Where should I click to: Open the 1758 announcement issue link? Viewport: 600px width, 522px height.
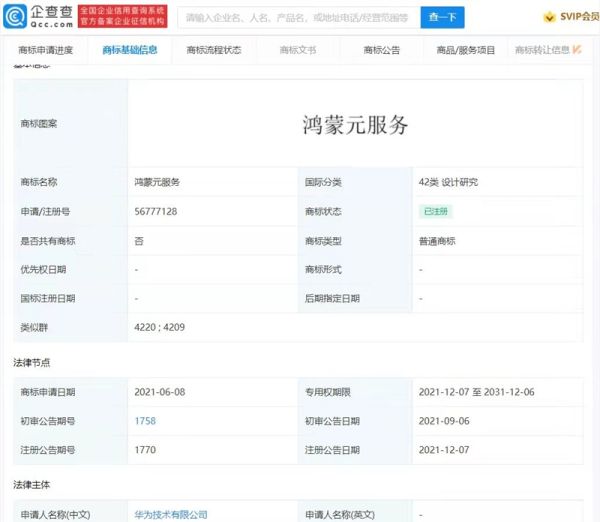[145, 421]
